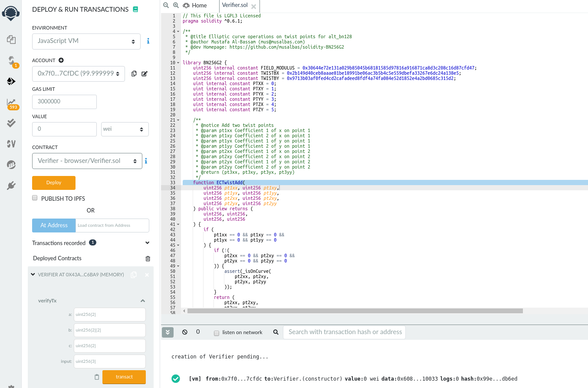The height and width of the screenshot is (388, 588).
Task: Open the Account selection dropdown
Action: click(x=79, y=74)
